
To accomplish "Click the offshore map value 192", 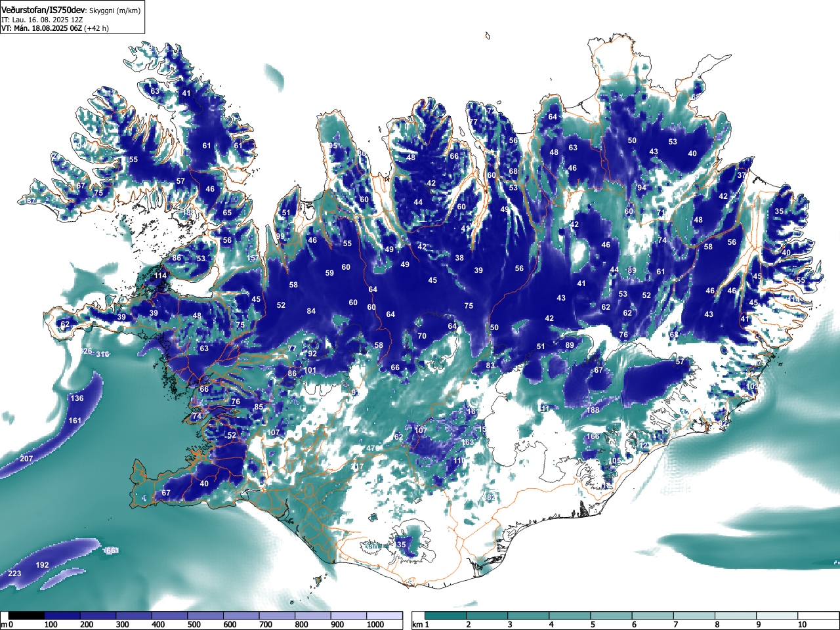I will [42, 566].
